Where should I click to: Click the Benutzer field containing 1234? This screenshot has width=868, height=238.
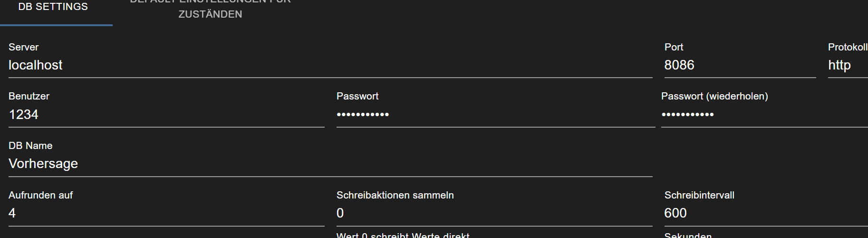166,115
